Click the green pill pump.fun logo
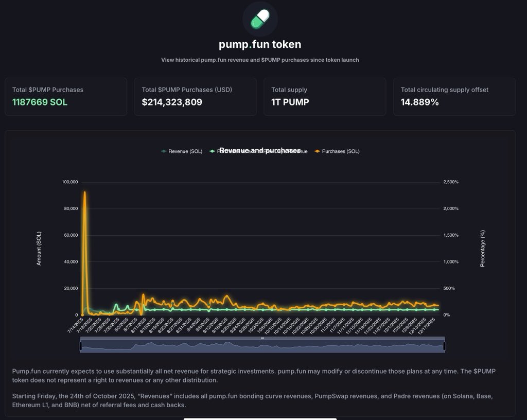This screenshot has height=420, width=527. tap(260, 19)
